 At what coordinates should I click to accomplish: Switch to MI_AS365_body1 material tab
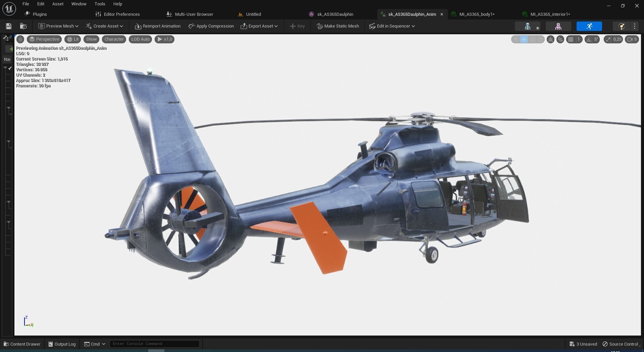click(x=473, y=14)
